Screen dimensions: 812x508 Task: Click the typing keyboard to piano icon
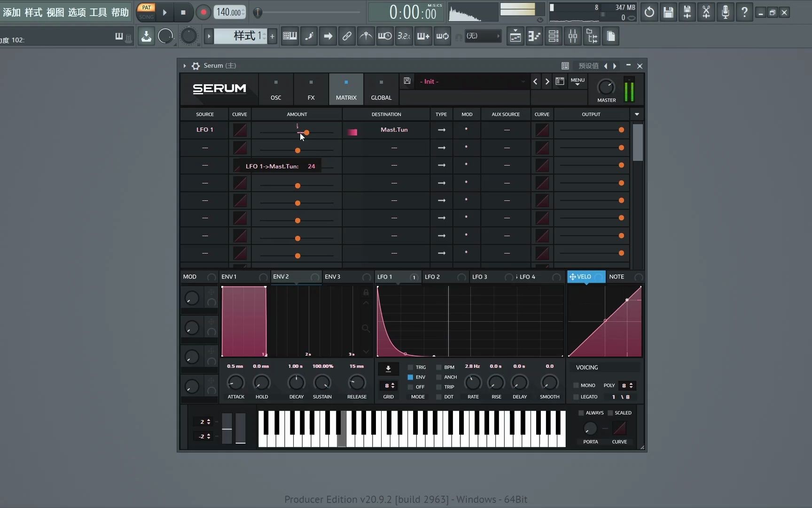pyautogui.click(x=290, y=36)
